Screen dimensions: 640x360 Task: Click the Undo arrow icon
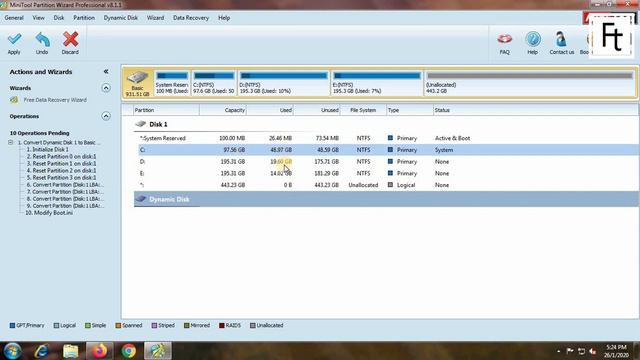click(42, 40)
